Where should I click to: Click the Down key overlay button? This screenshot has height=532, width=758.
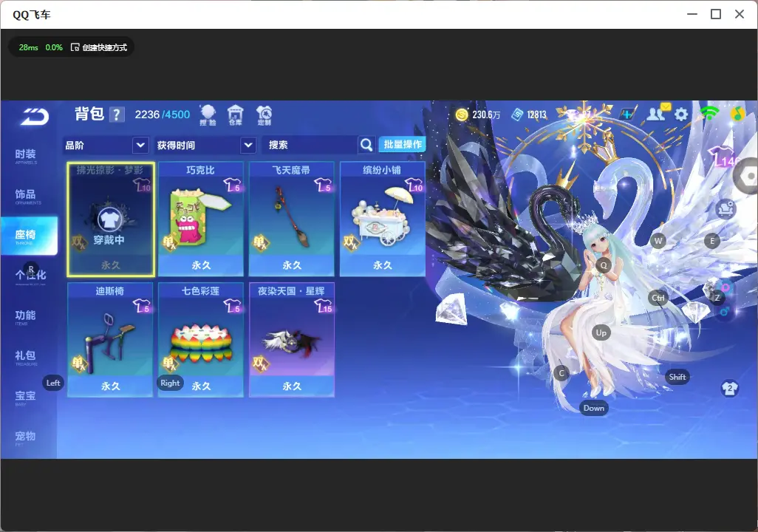[x=594, y=408]
